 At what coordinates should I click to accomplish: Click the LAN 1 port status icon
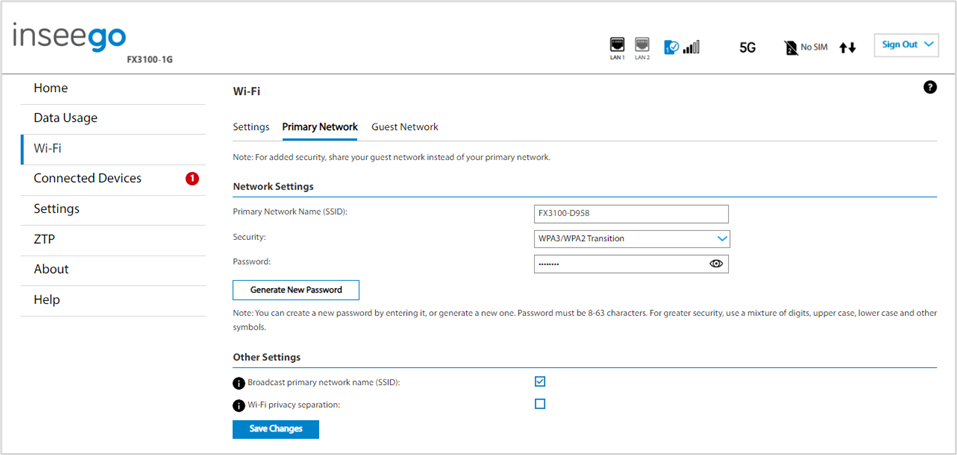(617, 45)
